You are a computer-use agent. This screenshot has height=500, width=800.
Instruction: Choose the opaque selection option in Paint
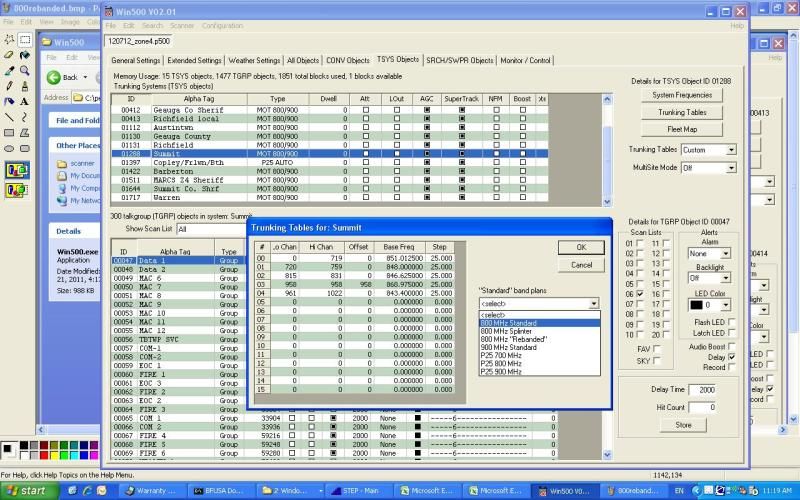point(17,170)
